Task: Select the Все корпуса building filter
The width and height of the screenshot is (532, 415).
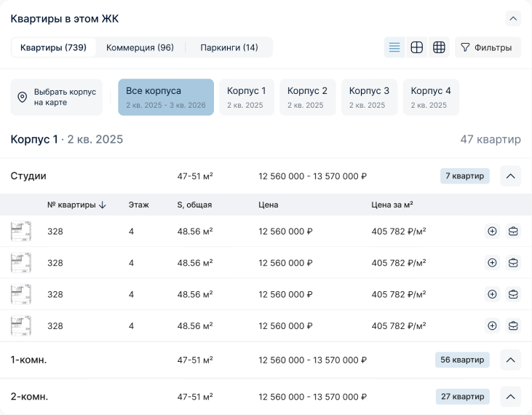Action: click(x=166, y=98)
